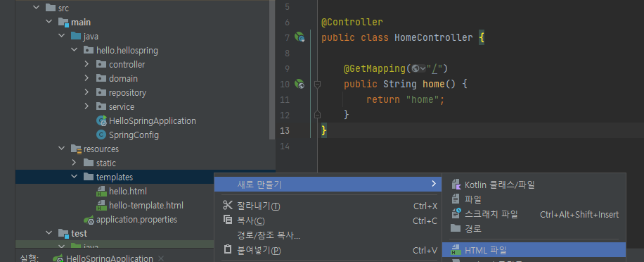Select Kotlin 클래스/파일 in the submenu
Image resolution: width=644 pixels, height=262 pixels.
534,185
